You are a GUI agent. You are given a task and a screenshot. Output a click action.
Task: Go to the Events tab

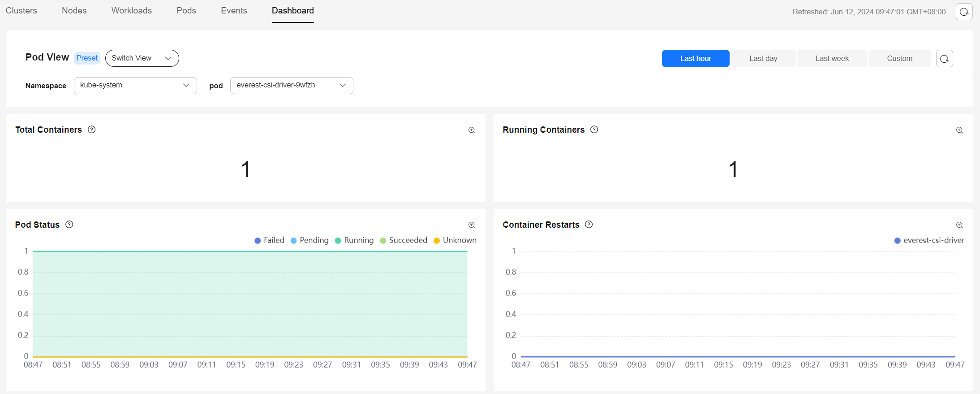tap(234, 11)
